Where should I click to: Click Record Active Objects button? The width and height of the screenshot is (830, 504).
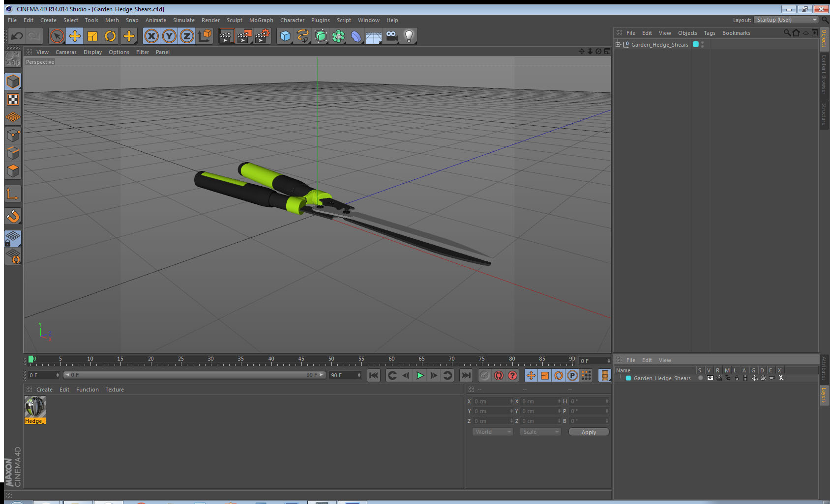tap(484, 375)
